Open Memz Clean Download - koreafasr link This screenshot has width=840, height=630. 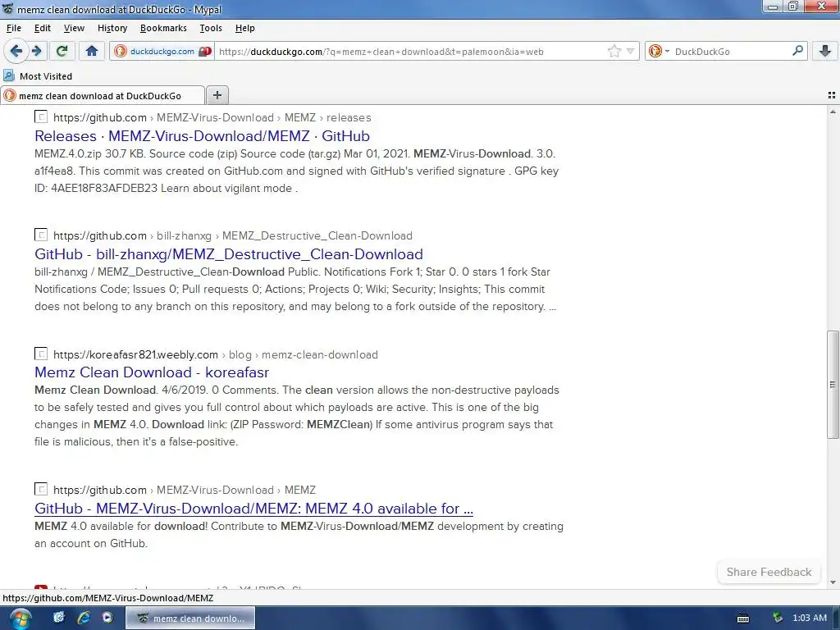(152, 372)
